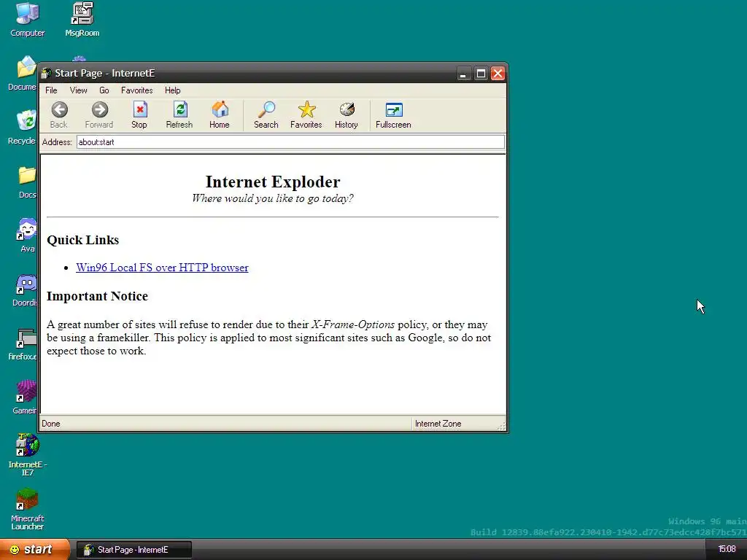747x560 pixels.
Task: Click the Internet Exploder page title
Action: click(x=273, y=182)
